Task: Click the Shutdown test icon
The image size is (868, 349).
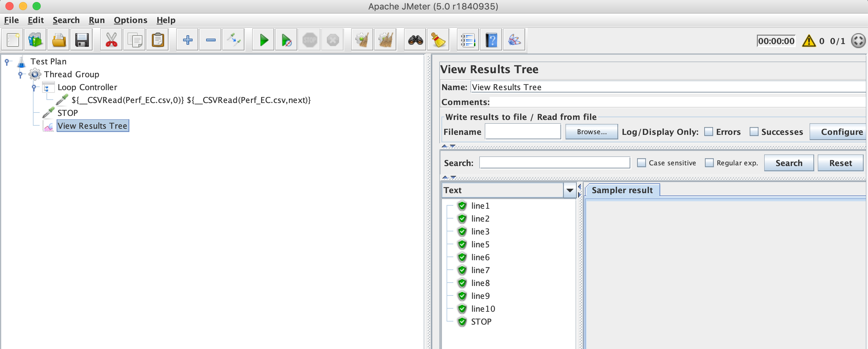Action: (x=333, y=40)
